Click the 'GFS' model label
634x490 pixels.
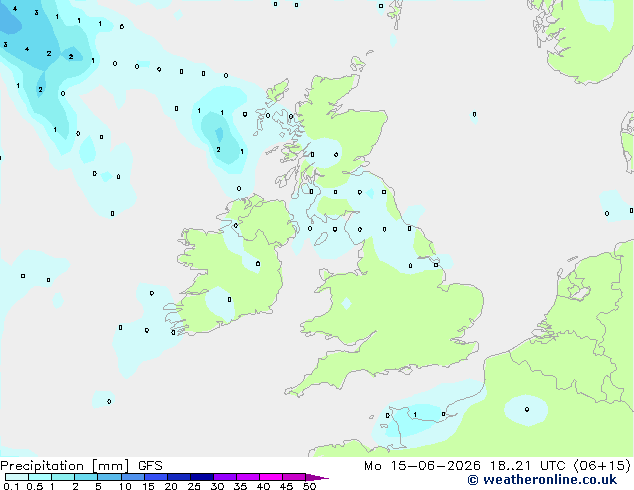(x=150, y=466)
